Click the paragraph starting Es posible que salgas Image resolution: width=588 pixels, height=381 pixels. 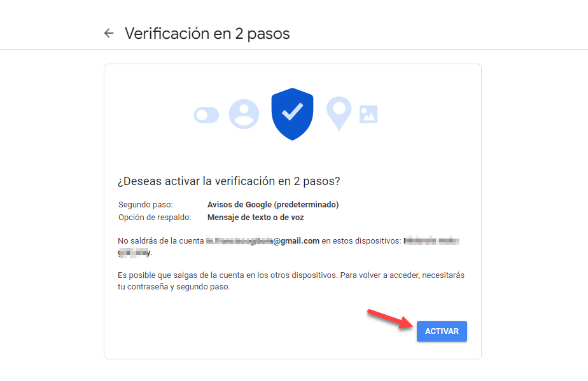291,281
